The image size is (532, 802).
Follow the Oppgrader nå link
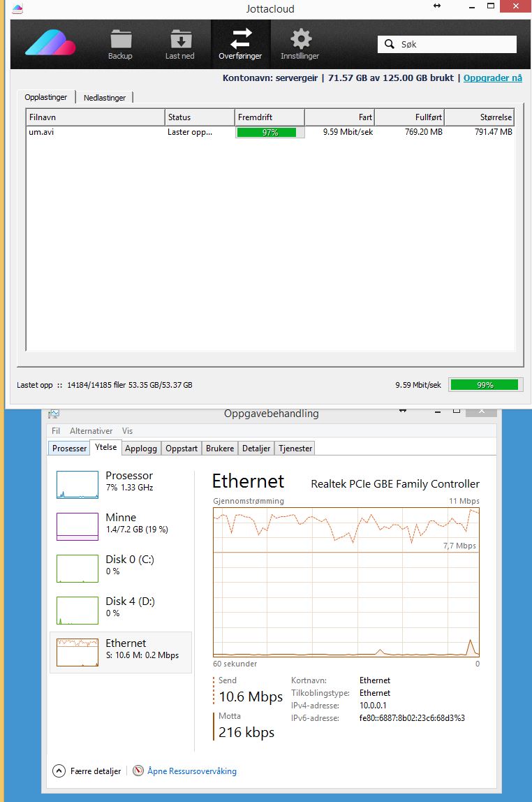click(493, 78)
